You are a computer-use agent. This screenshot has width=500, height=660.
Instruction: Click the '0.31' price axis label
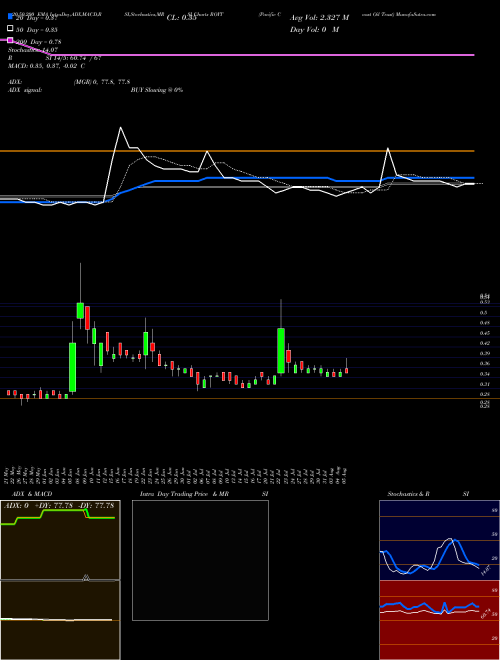tap(484, 384)
